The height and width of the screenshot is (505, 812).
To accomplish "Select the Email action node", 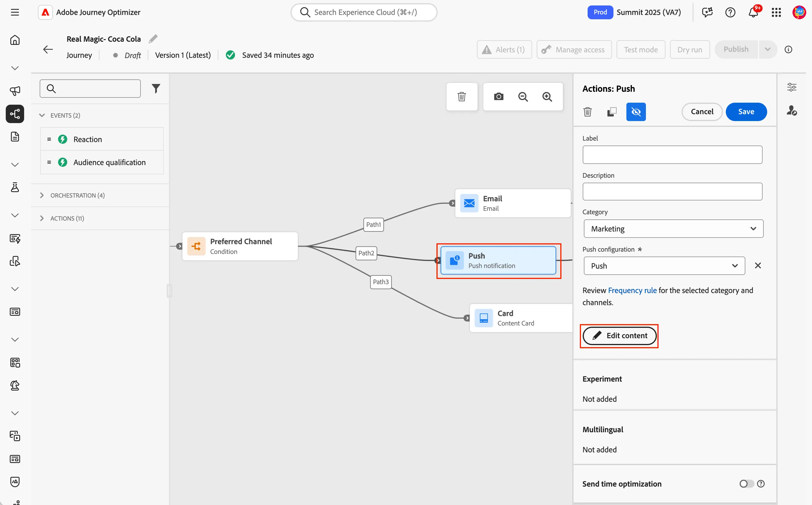I will point(513,203).
